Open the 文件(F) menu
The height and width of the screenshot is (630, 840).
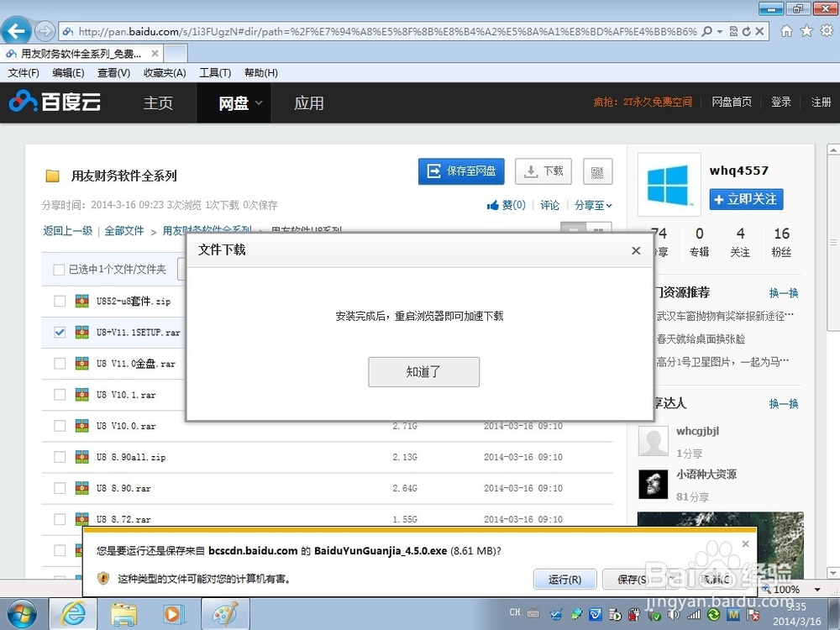coord(24,73)
